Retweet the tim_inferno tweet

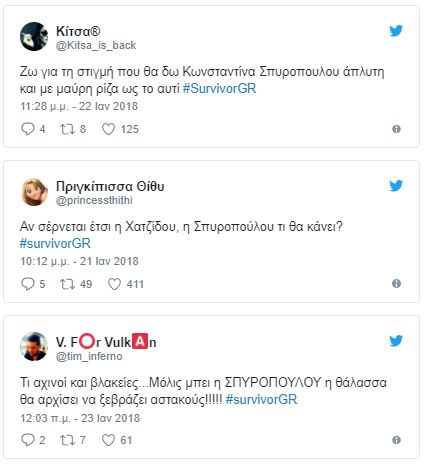[67, 440]
